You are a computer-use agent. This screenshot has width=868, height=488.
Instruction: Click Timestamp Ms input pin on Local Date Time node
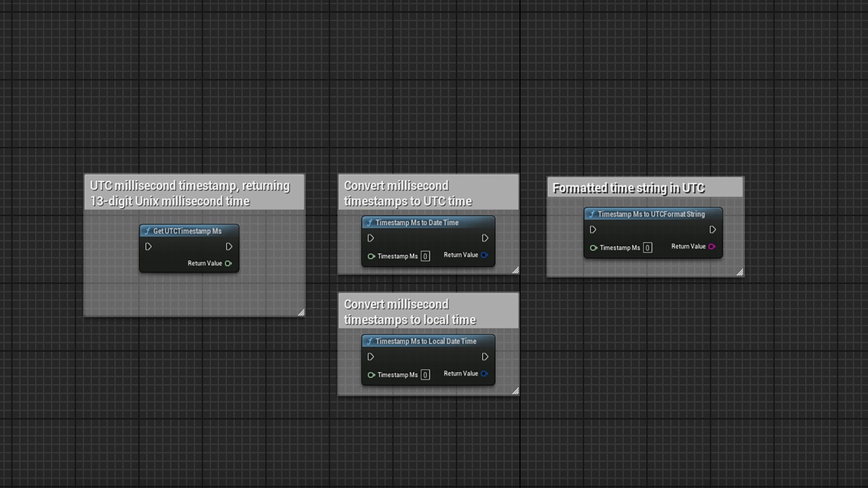(x=371, y=375)
